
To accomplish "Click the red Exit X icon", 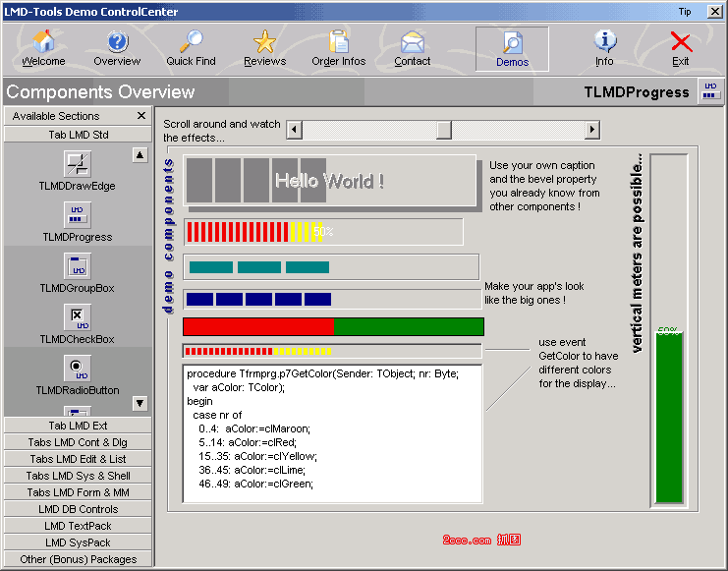I will (681, 42).
